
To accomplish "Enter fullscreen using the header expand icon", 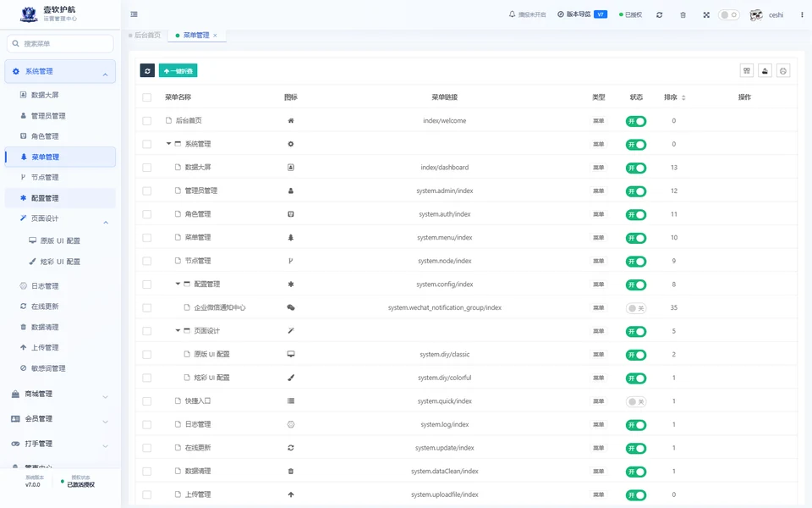I will pos(706,15).
